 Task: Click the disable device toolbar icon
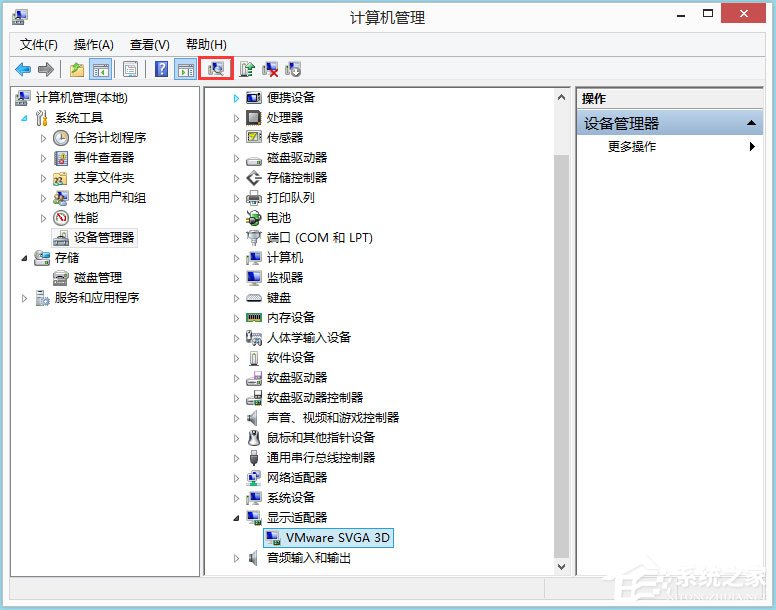(293, 69)
